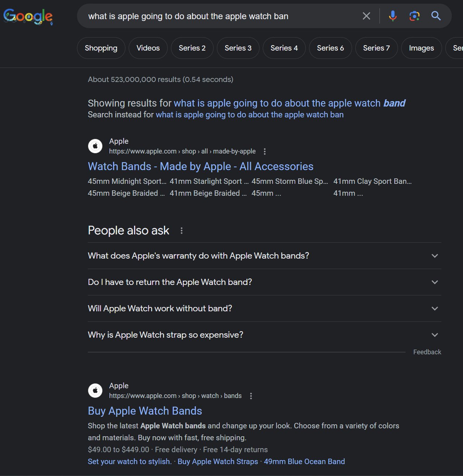Open options menu for made-by-apple result
Image resolution: width=463 pixels, height=476 pixels.
tap(265, 151)
